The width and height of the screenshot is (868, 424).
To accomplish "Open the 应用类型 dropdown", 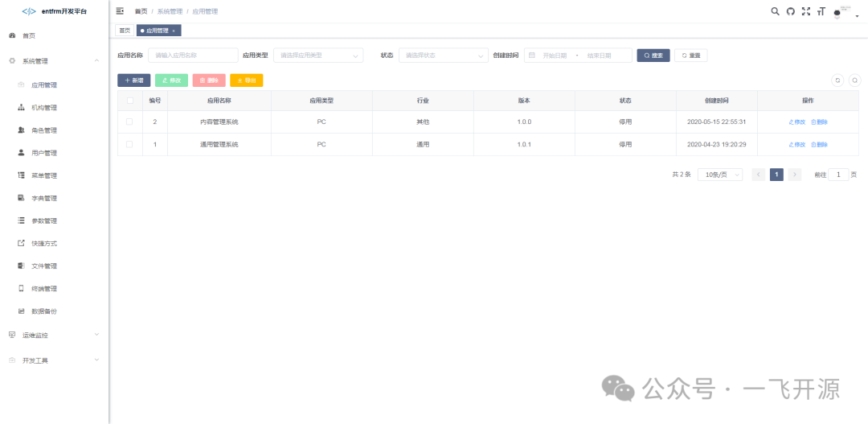I will point(318,56).
